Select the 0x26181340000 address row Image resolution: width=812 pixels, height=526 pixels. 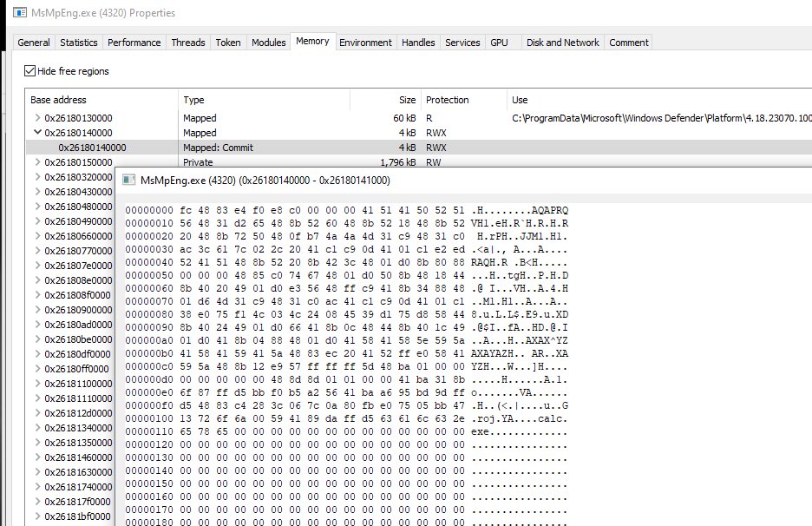78,428
